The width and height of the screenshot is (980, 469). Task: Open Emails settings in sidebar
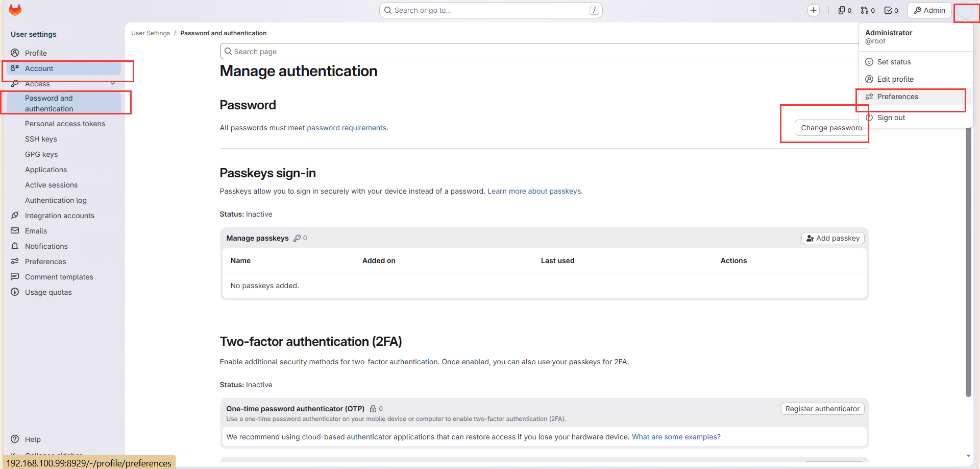(x=64, y=231)
